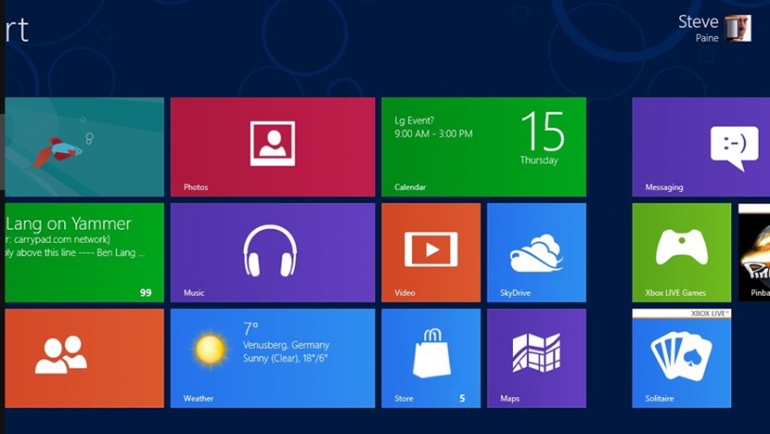Launch the Music headphones tile
The image size is (770, 434).
click(273, 252)
